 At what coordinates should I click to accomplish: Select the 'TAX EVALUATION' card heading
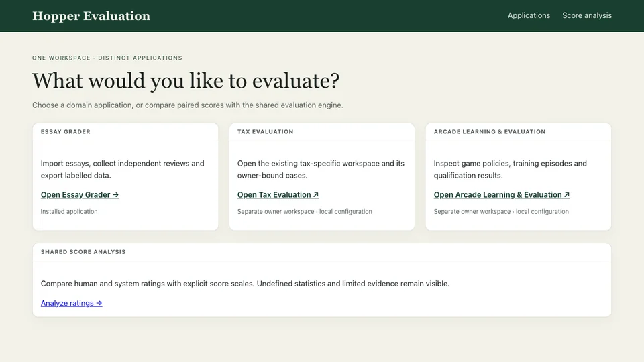click(x=266, y=132)
